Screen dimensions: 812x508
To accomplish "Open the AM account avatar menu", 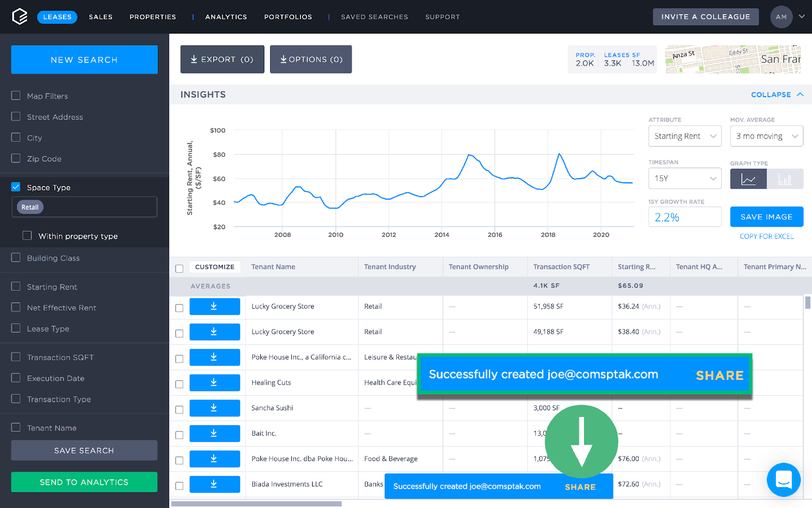I will (x=781, y=16).
